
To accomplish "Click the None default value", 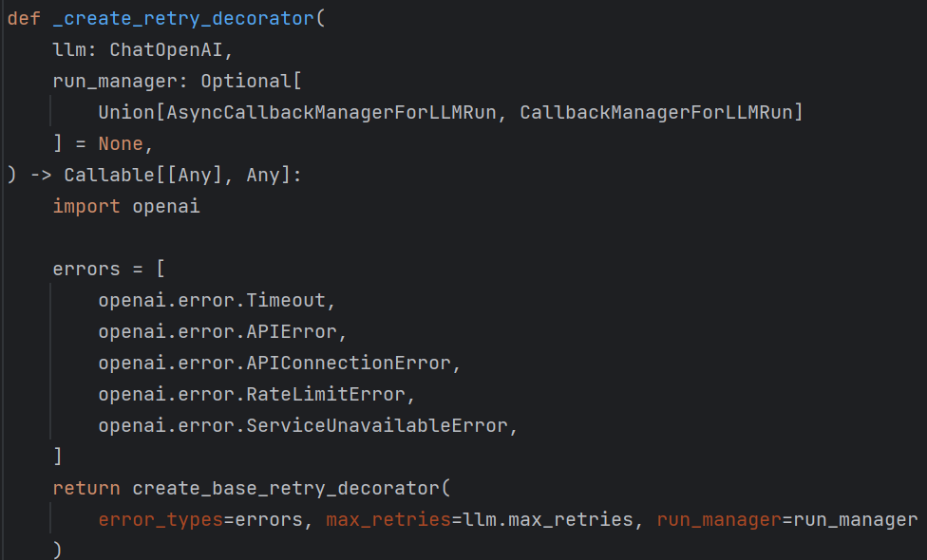I will (x=119, y=144).
